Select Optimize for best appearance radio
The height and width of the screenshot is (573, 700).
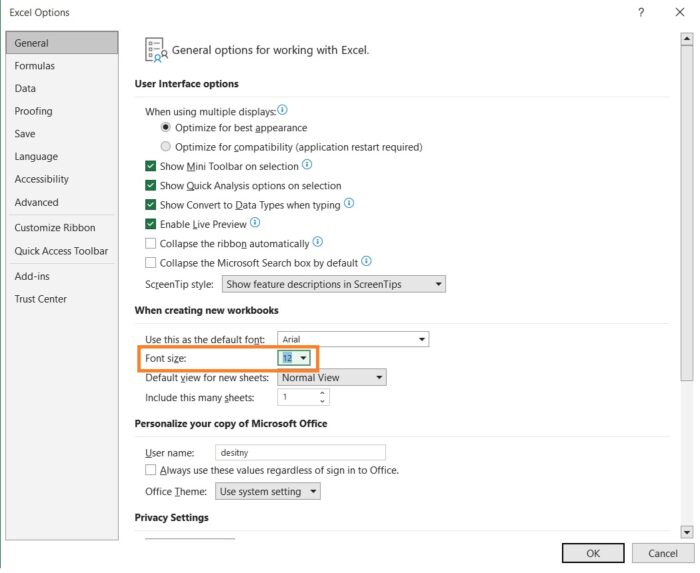165,127
